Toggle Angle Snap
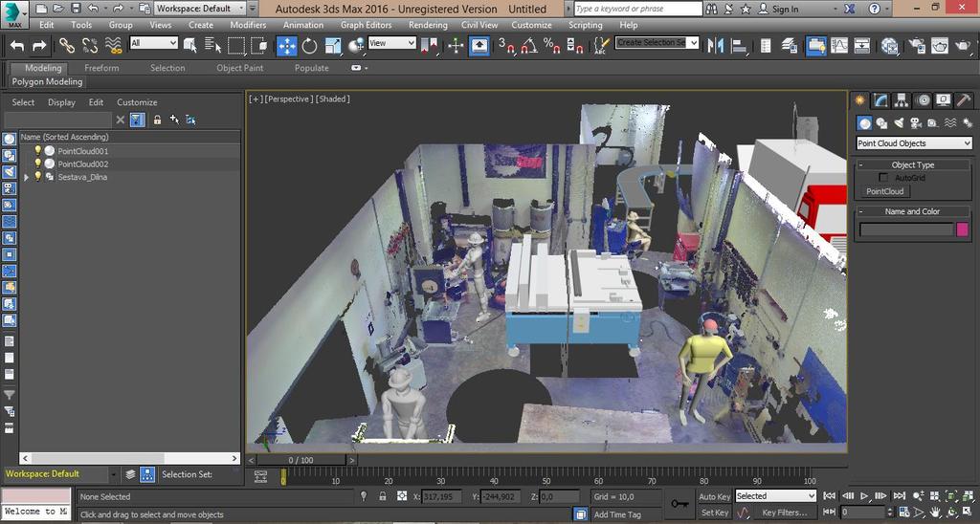Image resolution: width=980 pixels, height=524 pixels. pos(529,46)
